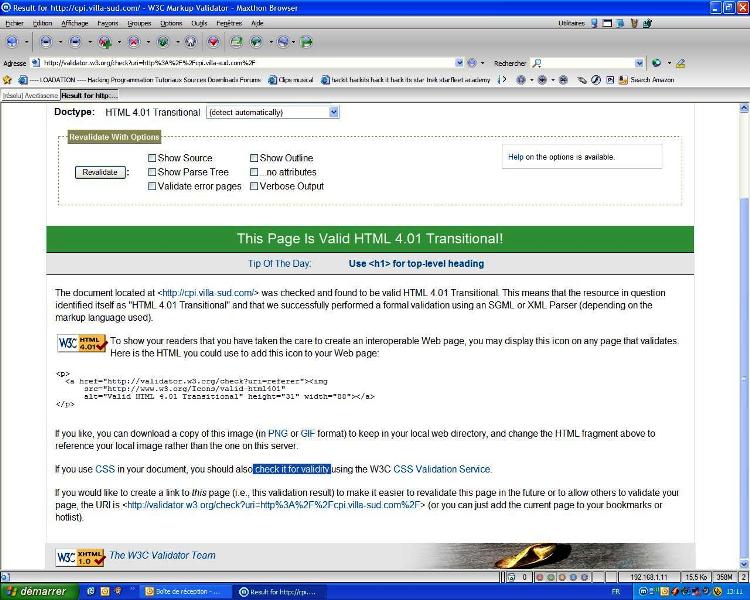Check the Show Parse Tree checkbox
This screenshot has height=600, width=750.
152,172
